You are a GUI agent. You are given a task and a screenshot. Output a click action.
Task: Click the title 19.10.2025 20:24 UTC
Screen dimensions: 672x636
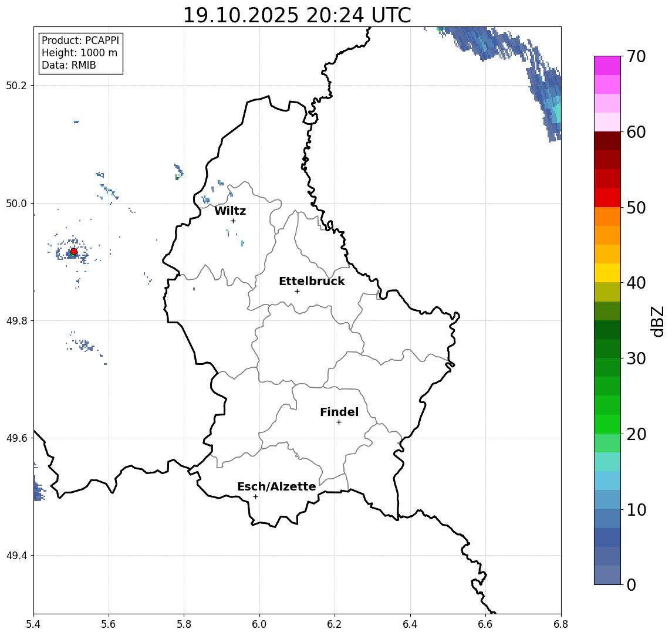297,15
